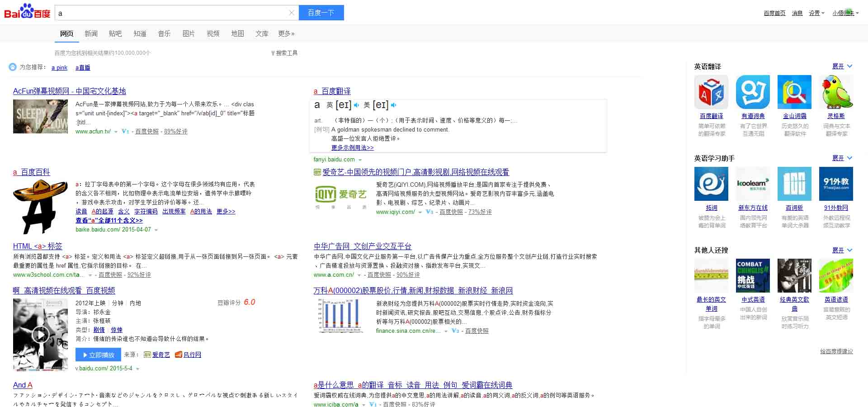
Task: Expand the 其他人还搜 section
Action: click(839, 250)
